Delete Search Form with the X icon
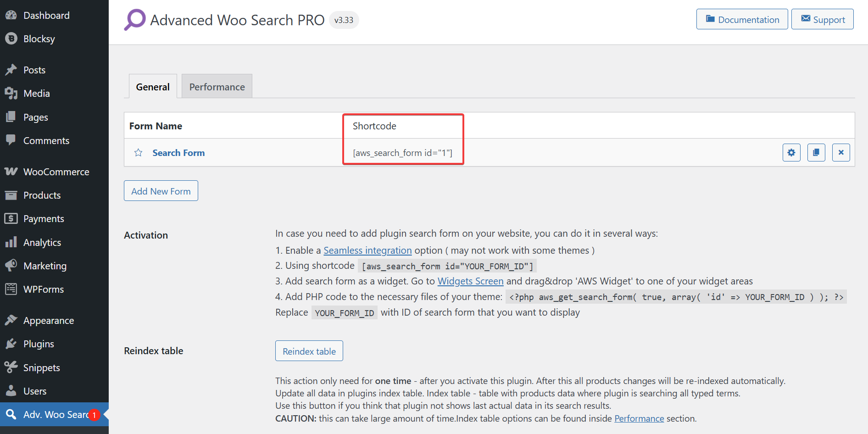The image size is (868, 434). [841, 152]
